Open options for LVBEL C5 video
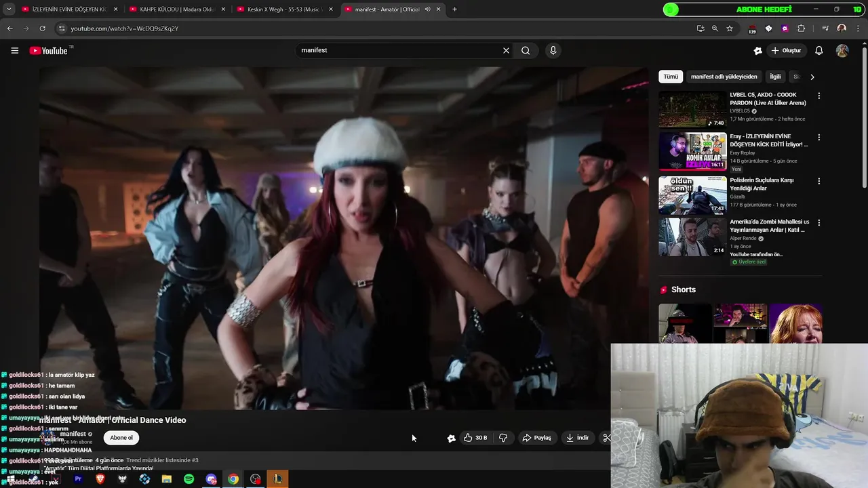Screen dimensions: 868x488 (818, 96)
